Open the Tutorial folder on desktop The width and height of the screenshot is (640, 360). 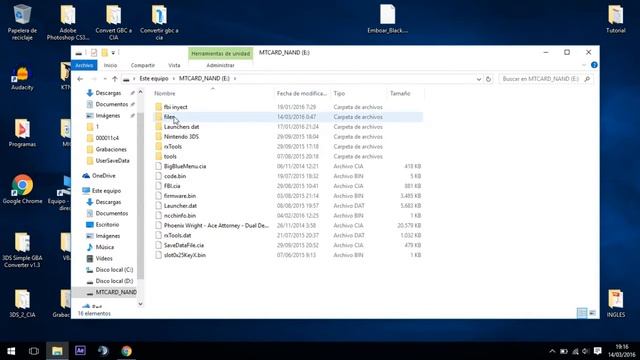(616, 19)
